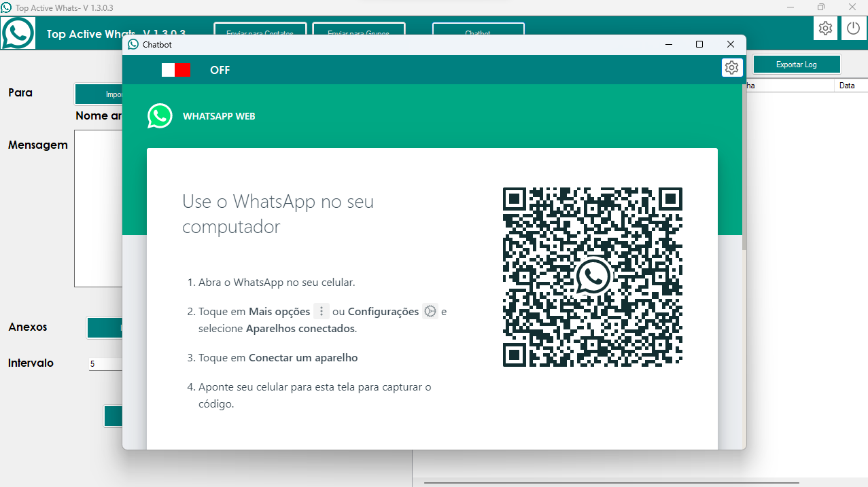Click the Exportar Log button
868x487 pixels.
click(797, 65)
